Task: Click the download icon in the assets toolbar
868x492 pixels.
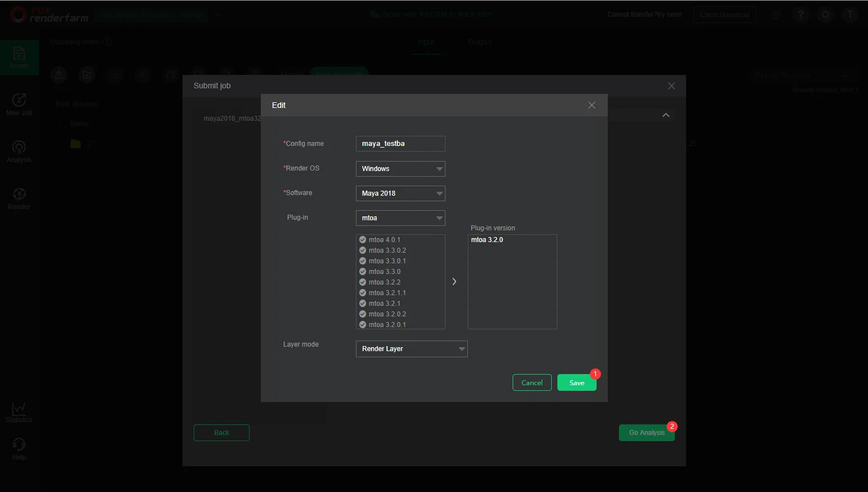Action: click(x=115, y=75)
